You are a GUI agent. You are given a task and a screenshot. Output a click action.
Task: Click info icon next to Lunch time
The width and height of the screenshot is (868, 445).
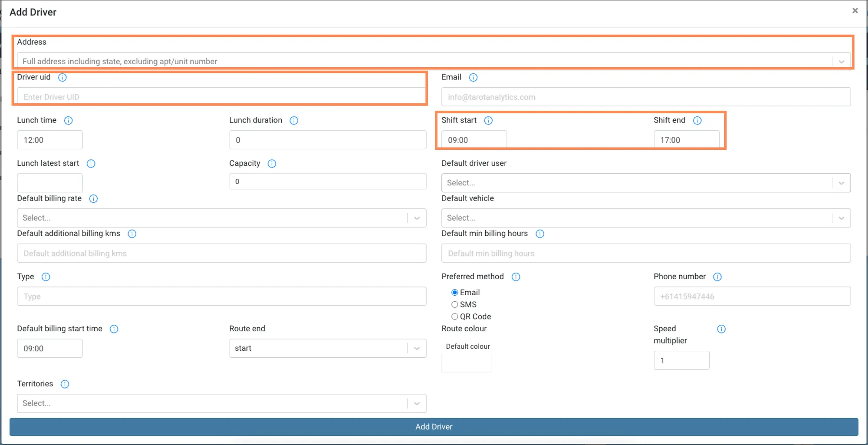coord(69,120)
